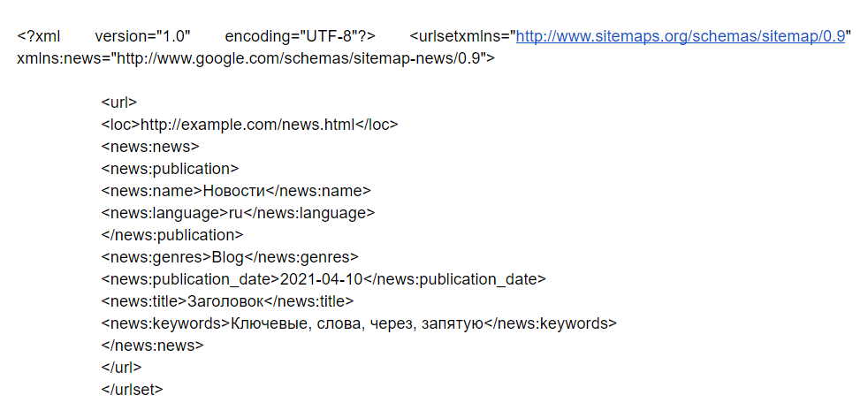Click the urlsetxmlns opening tag text
This screenshot has height=418, width=868.
[463, 36]
